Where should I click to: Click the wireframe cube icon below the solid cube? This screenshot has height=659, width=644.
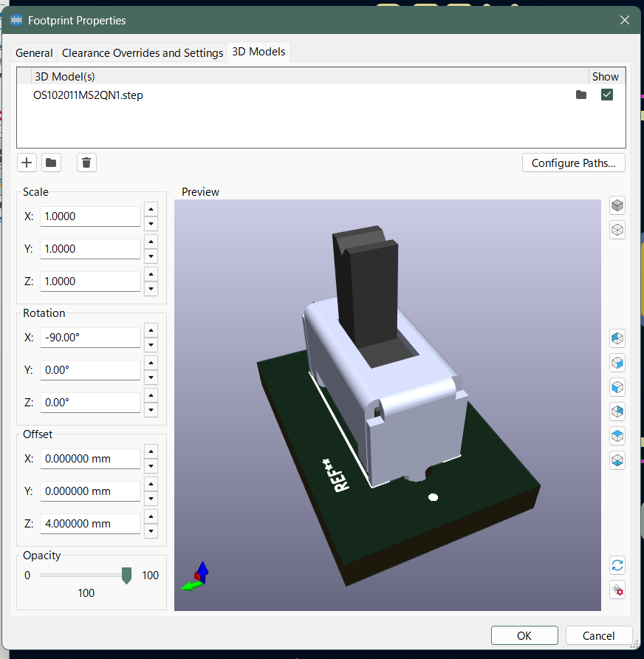[617, 230]
